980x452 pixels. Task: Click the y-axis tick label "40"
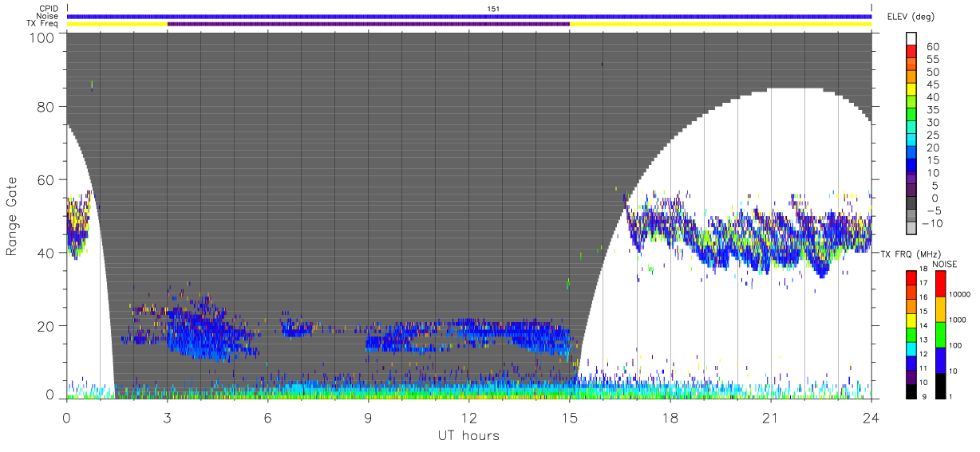[45, 253]
